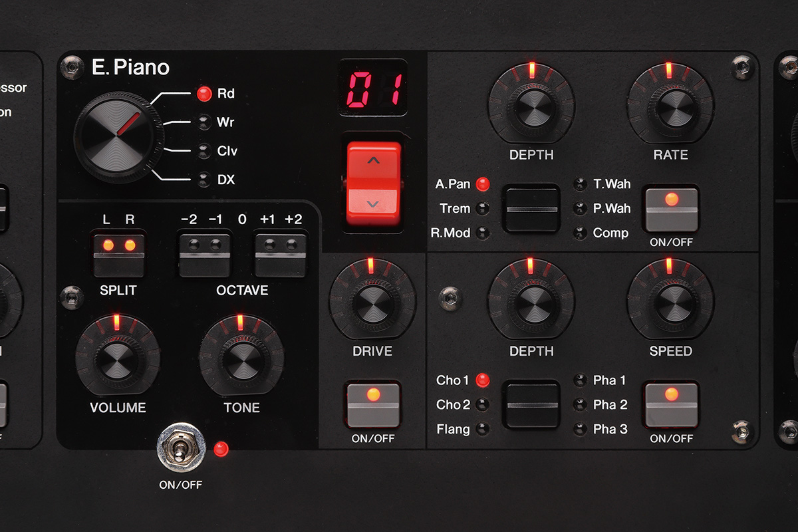Click the E. Piano type selector knob
798x532 pixels.
click(x=120, y=136)
